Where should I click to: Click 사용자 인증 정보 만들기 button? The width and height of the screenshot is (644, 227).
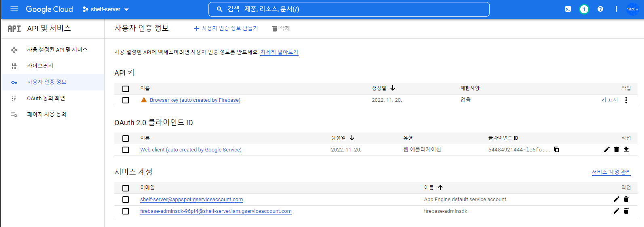point(226,28)
